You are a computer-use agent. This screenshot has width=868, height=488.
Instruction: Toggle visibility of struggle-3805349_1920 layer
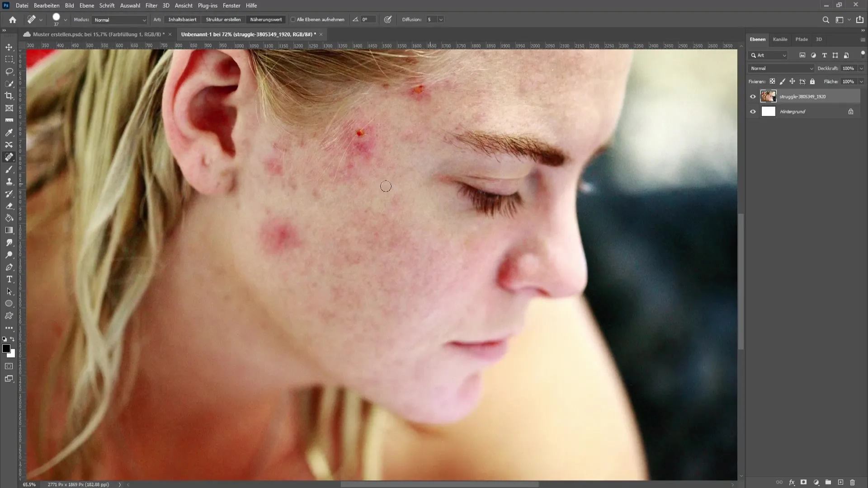[753, 97]
